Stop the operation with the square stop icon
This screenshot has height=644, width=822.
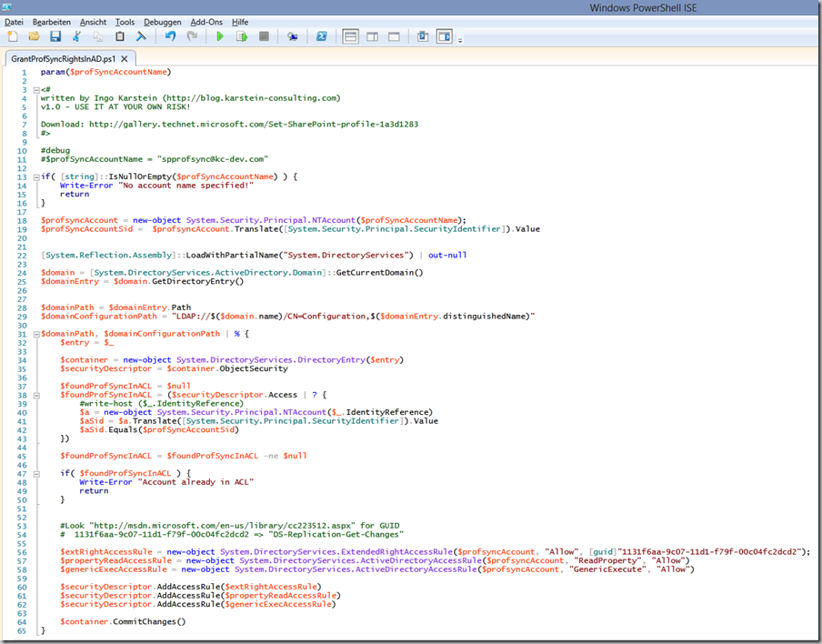(x=265, y=36)
